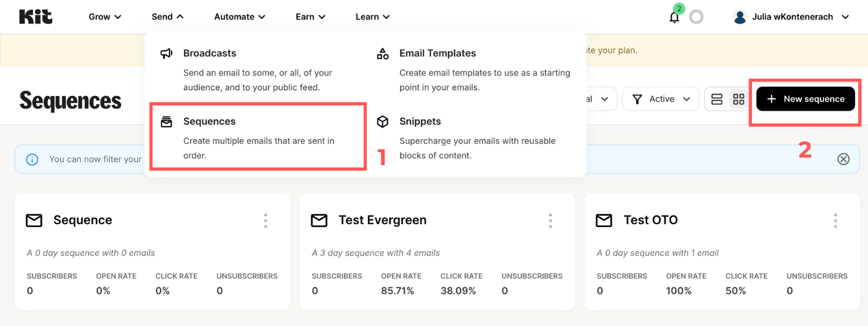Viewport: 868px width, 326px height.
Task: Dismiss the info banner with X
Action: [x=844, y=159]
